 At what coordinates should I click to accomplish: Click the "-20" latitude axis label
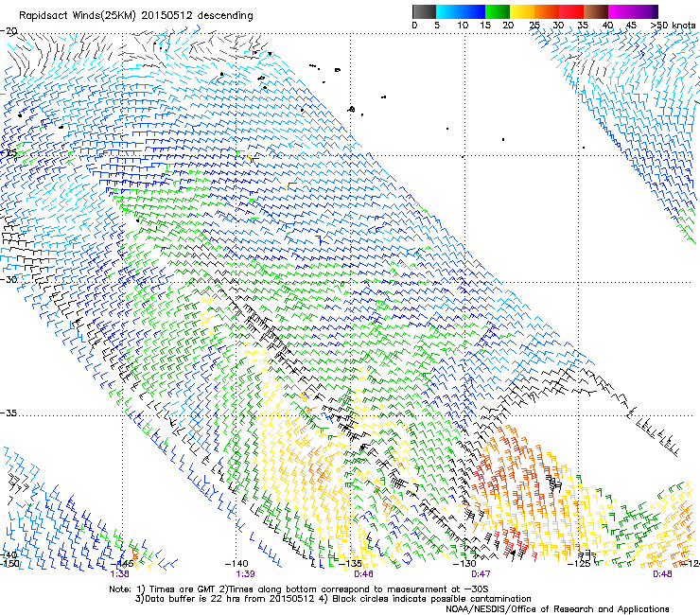(9, 31)
